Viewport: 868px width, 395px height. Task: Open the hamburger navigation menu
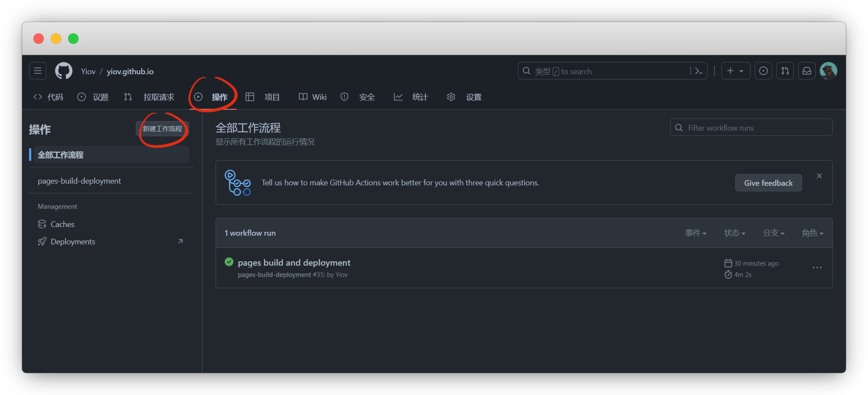click(x=37, y=70)
